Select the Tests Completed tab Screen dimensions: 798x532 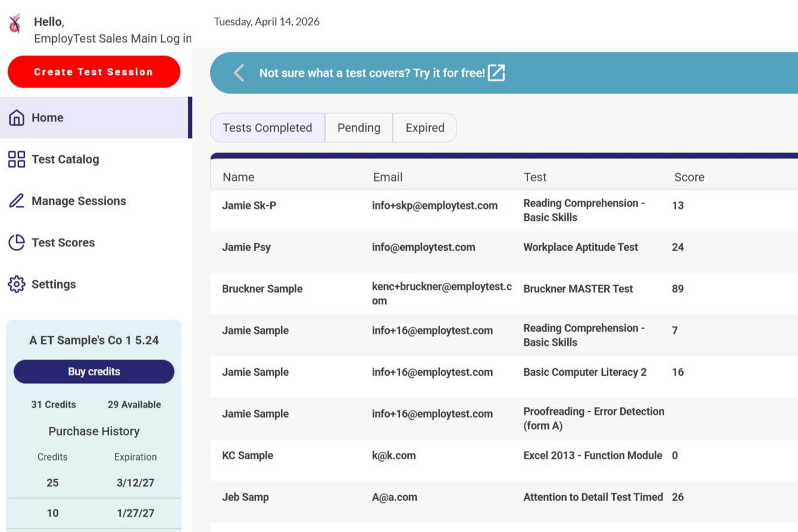point(267,128)
